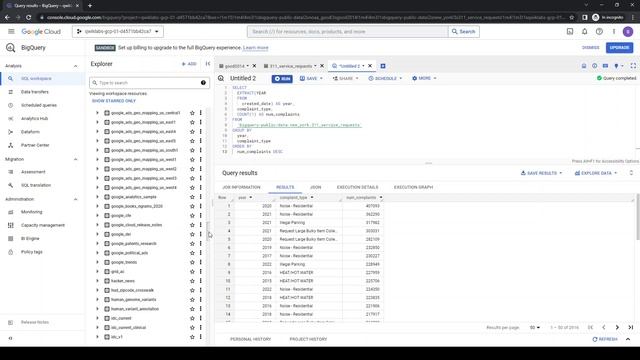The width and height of the screenshot is (640, 360).
Task: Expand the google_analytics_sample dataset
Action: 97,197
